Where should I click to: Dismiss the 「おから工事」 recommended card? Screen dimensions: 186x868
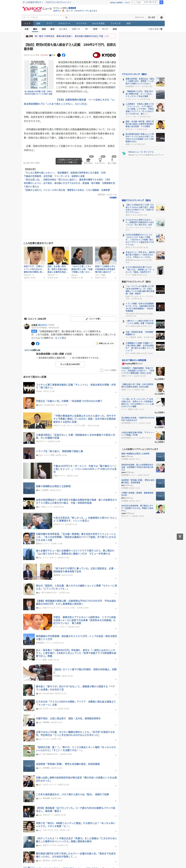[x=92, y=278]
